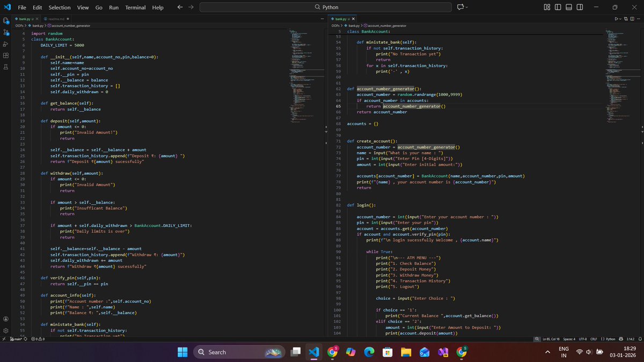This screenshot has width=644, height=362.
Task: Open the Windows Start menu
Action: tap(183, 352)
